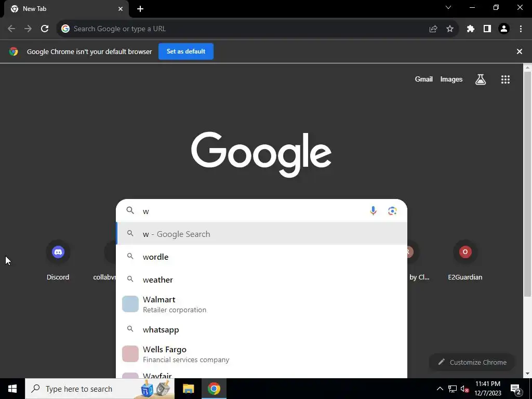Open the E2Guardian shortcut

click(x=465, y=261)
